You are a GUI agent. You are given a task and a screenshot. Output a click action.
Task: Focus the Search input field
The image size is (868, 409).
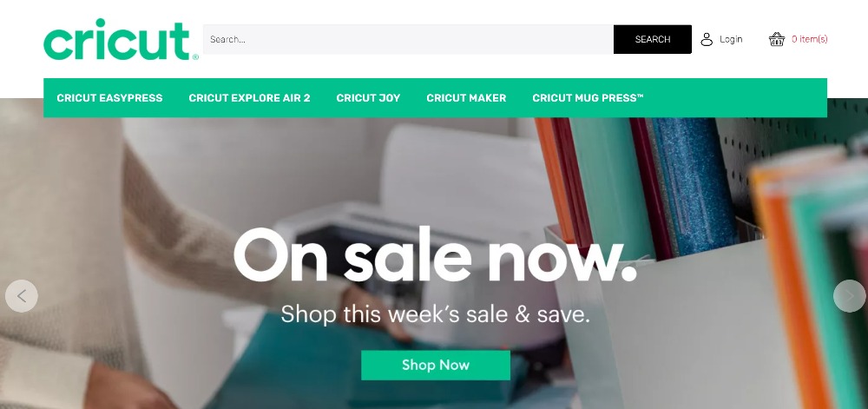[409, 39]
